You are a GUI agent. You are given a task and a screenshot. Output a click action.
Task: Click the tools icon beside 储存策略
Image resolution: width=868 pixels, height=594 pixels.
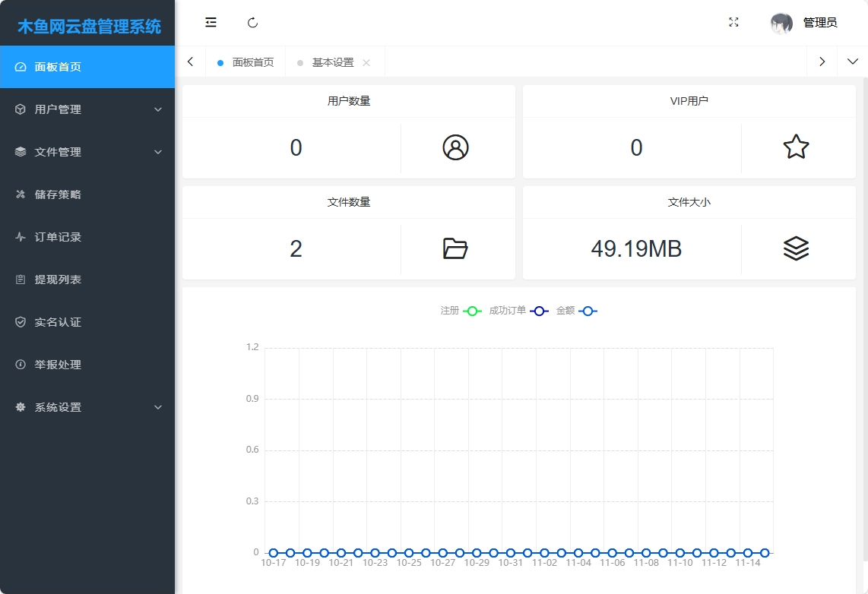coord(21,194)
